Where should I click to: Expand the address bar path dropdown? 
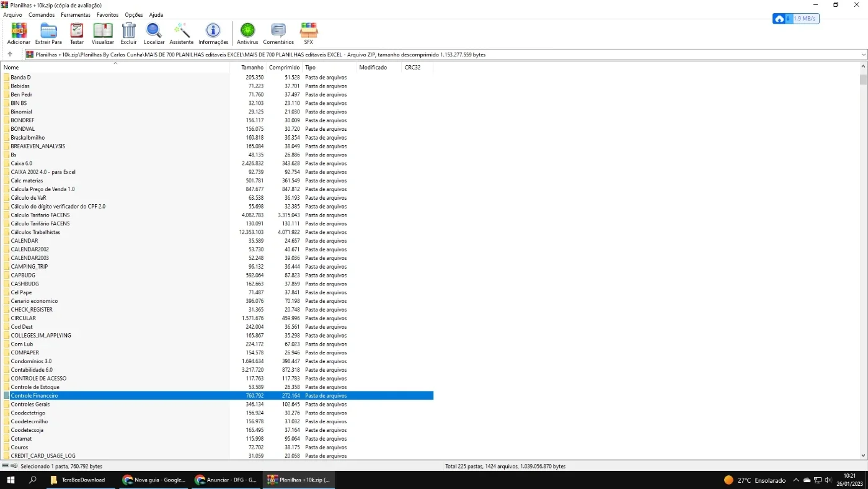864,55
